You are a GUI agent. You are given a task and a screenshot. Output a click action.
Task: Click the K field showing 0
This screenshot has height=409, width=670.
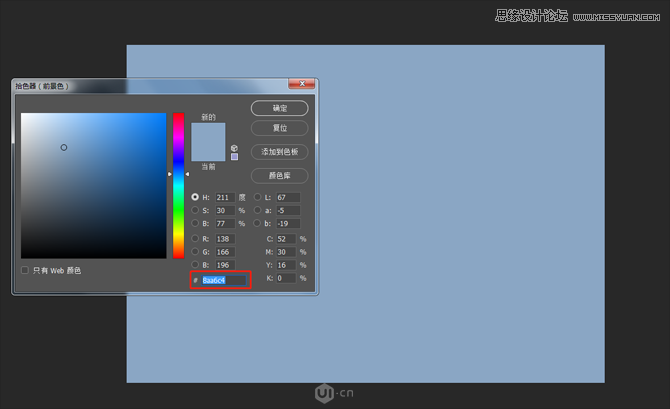(286, 278)
